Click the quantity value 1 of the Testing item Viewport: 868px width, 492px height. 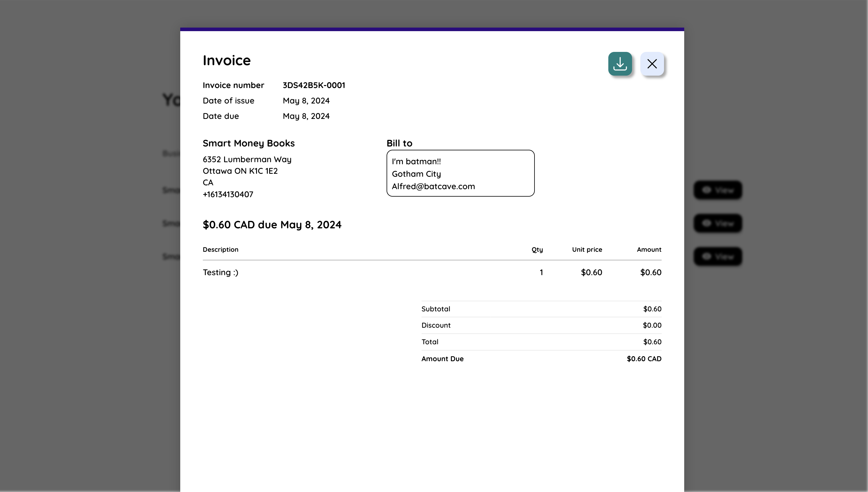pos(541,272)
